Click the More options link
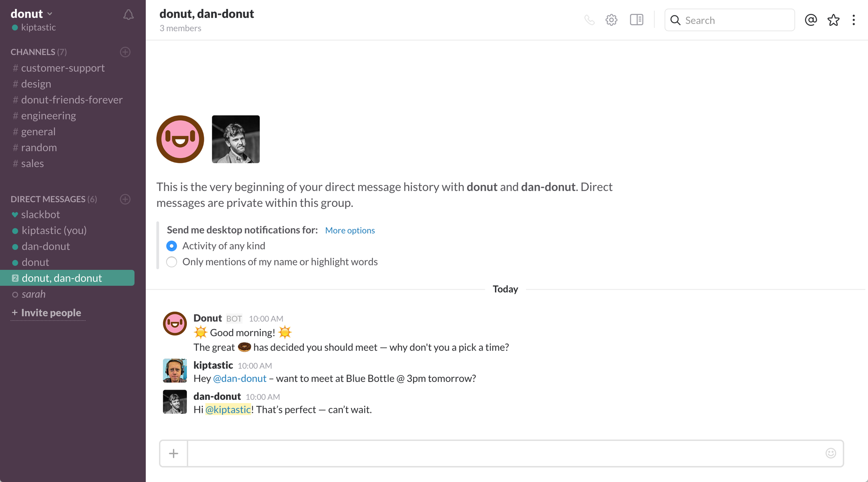Screen dimensions: 868x482 pyautogui.click(x=350, y=230)
